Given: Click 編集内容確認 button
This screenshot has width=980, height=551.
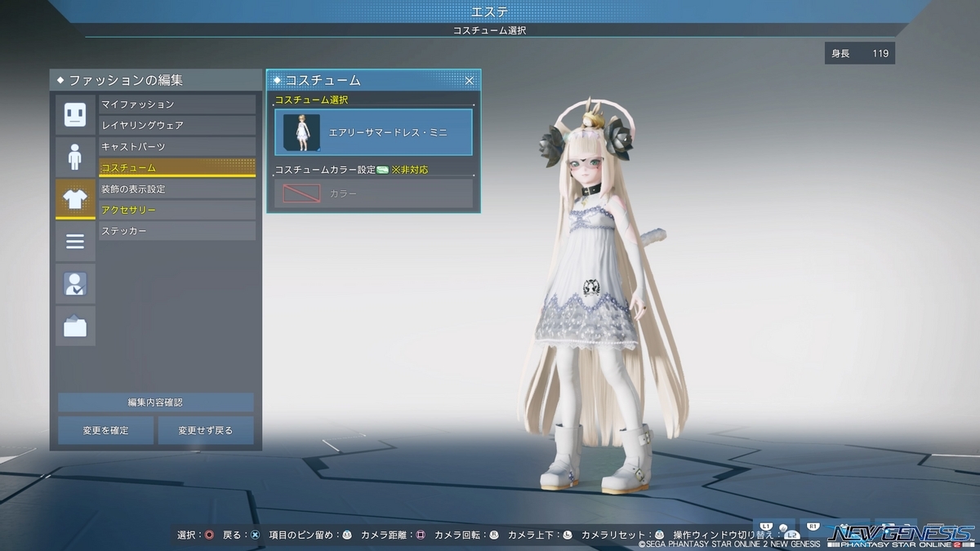Looking at the screenshot, I should [x=155, y=402].
